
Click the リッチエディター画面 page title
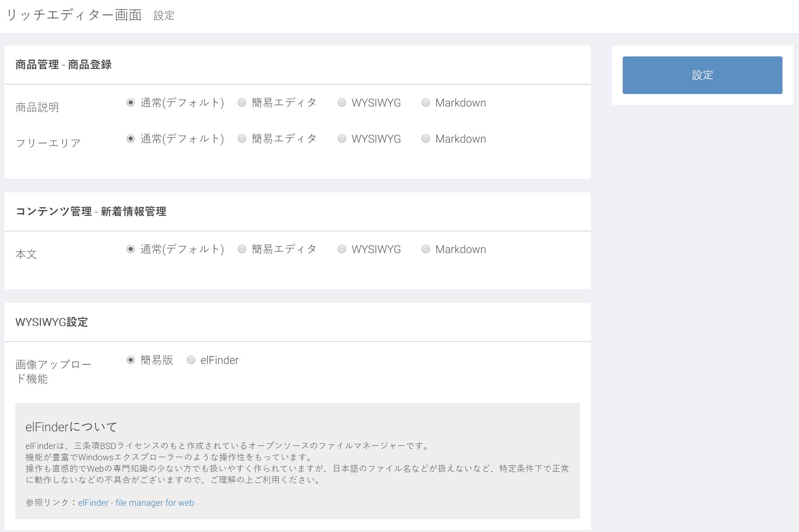pos(74,15)
